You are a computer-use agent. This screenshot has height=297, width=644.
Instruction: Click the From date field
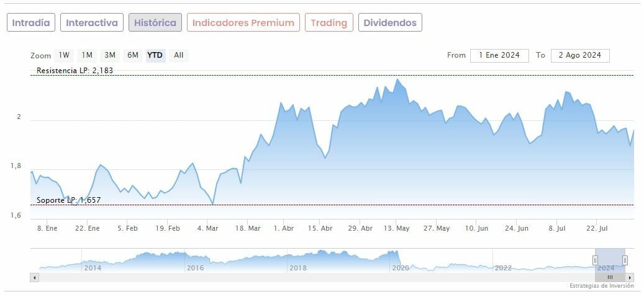[499, 55]
